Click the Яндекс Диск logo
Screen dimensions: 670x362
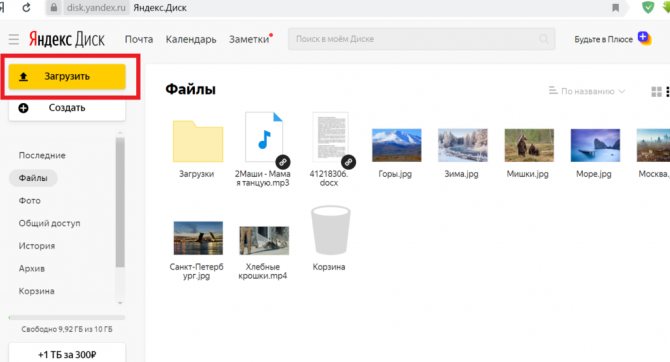(67, 39)
